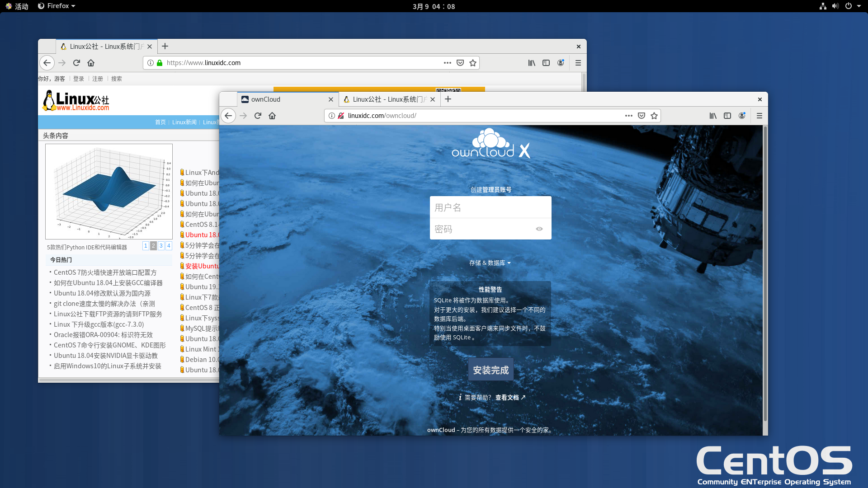
Task: Open CentOS 7防火墙快速开放端口配置方 article
Action: coord(105,272)
